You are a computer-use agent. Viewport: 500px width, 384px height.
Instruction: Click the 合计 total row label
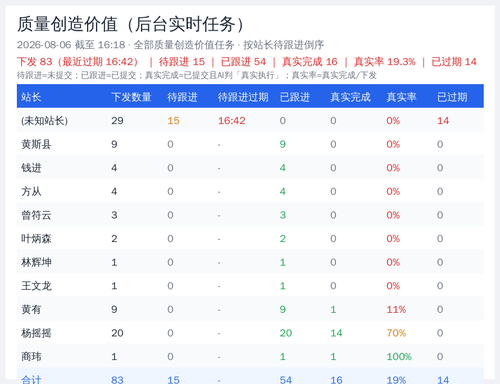coord(31,380)
